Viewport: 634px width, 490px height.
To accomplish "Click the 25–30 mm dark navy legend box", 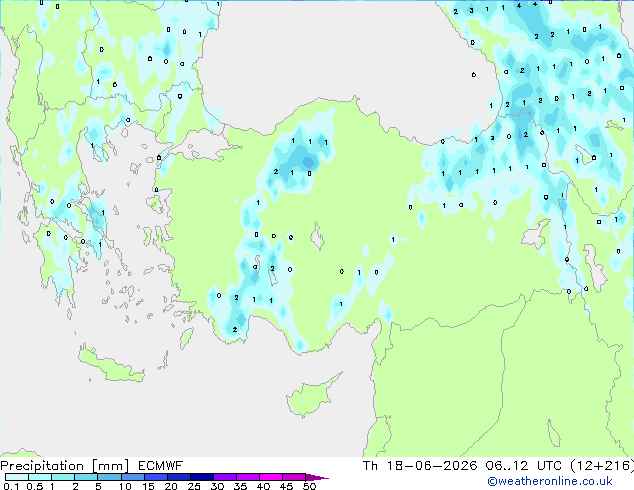I will point(201,477).
